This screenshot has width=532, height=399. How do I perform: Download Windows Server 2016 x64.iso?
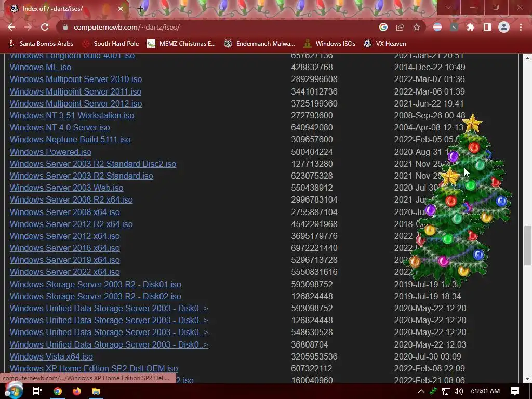[x=65, y=248]
